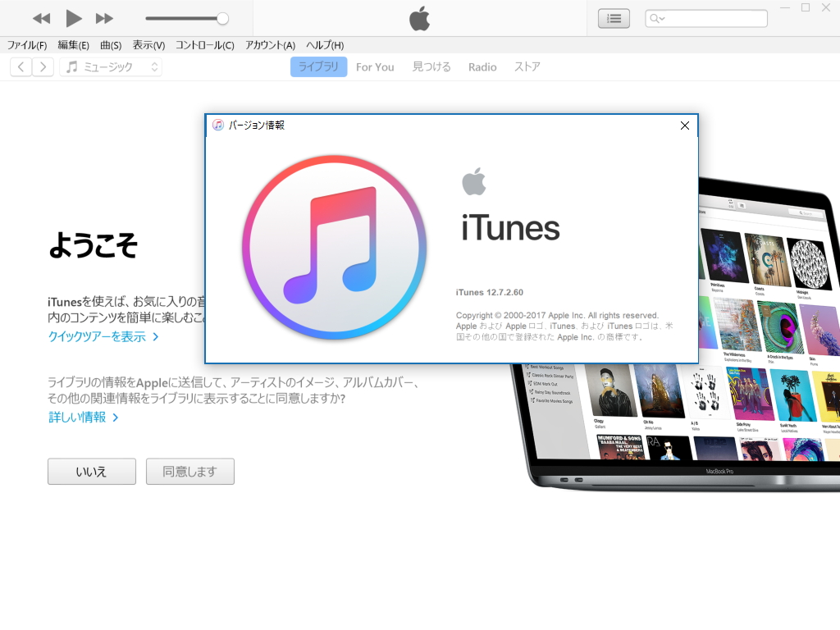Click the Play button

coord(72,18)
